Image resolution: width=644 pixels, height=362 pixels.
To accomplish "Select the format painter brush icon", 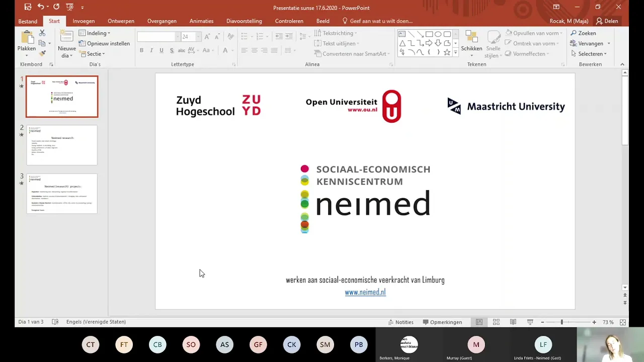I will click(x=42, y=53).
